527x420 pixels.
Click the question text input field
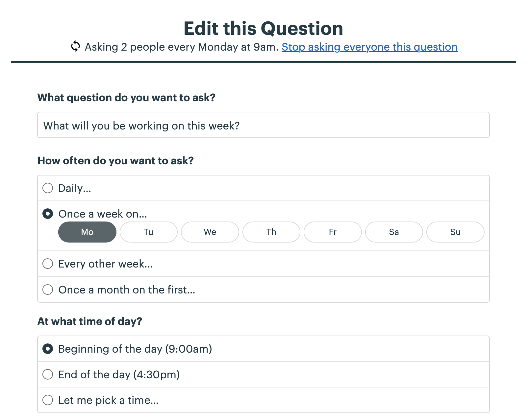pyautogui.click(x=263, y=125)
